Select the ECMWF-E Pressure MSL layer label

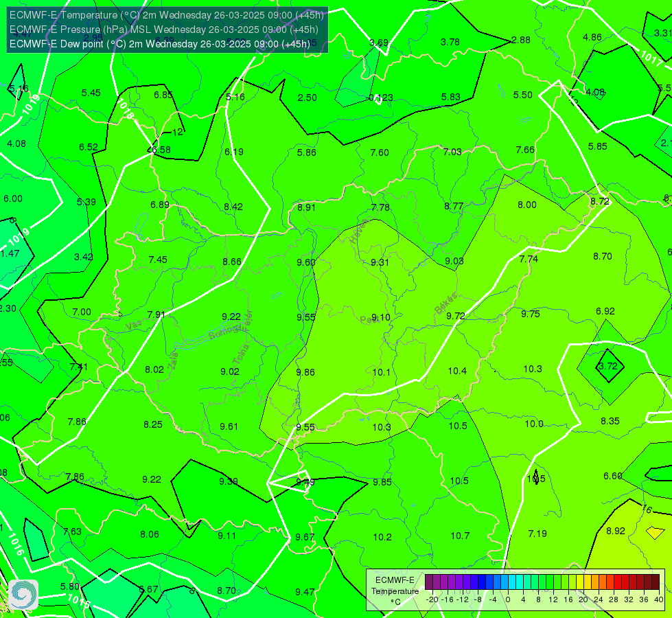164,30
